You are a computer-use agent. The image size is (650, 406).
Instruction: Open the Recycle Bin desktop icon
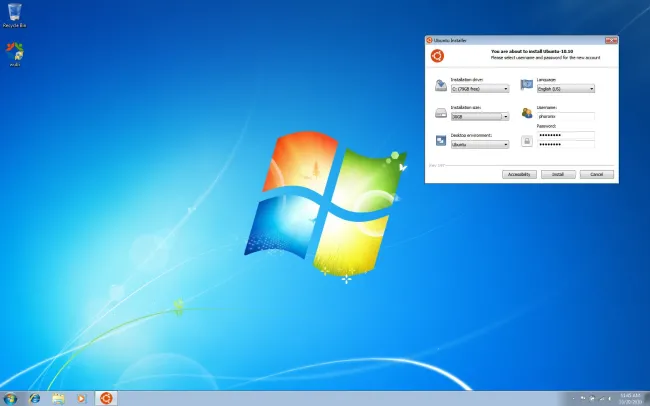tap(15, 15)
